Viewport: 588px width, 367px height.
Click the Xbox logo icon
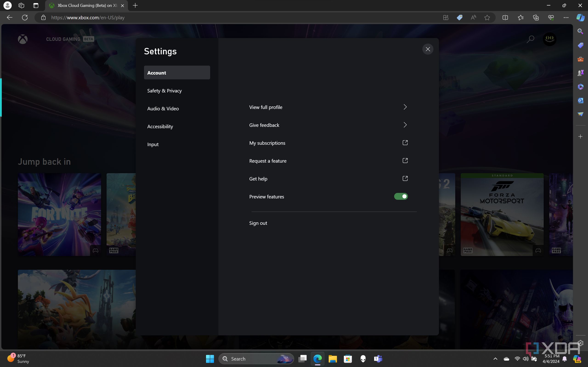23,39
